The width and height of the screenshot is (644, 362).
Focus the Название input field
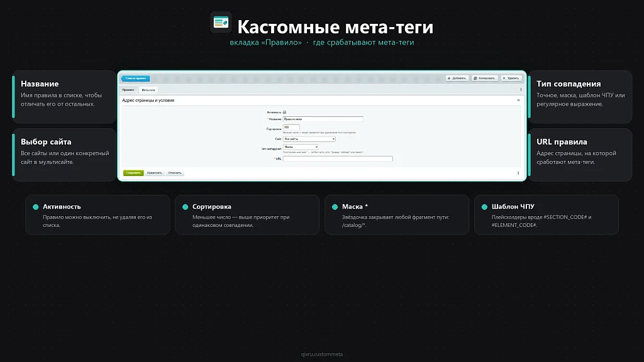click(x=323, y=119)
